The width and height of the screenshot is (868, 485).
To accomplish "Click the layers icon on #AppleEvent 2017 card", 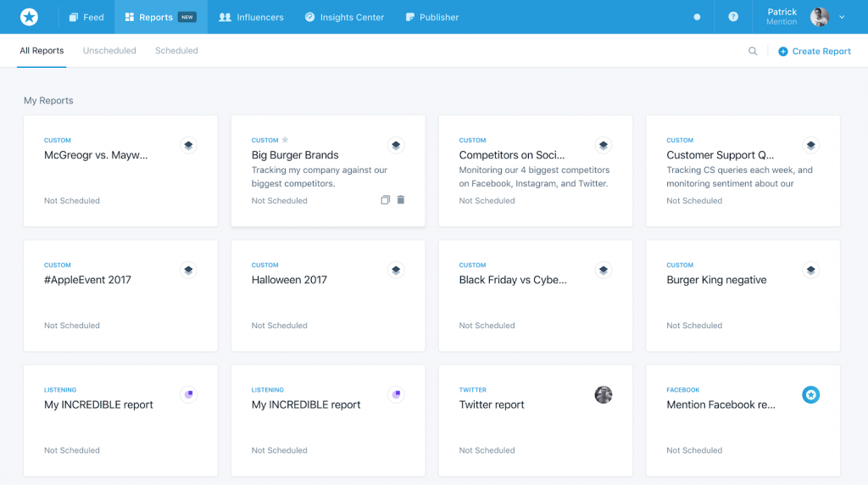I will tap(188, 270).
